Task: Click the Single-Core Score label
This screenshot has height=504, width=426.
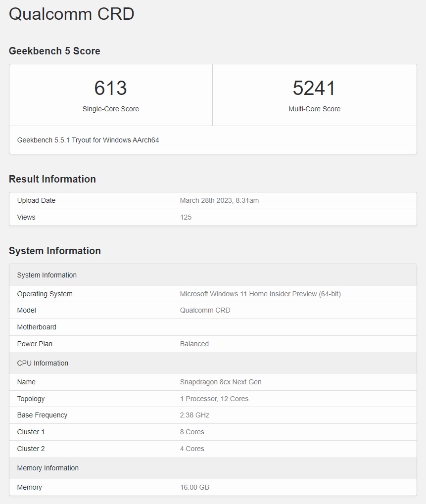Action: (110, 109)
